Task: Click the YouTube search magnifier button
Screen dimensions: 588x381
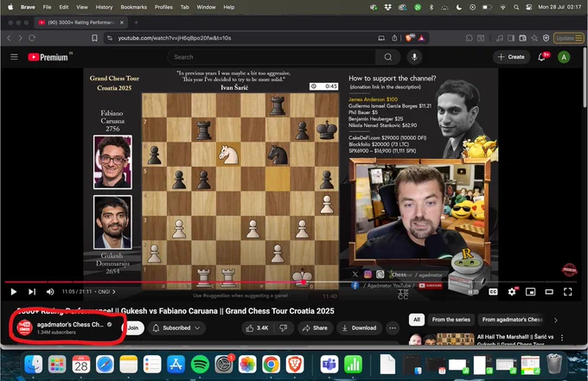Action: [387, 57]
